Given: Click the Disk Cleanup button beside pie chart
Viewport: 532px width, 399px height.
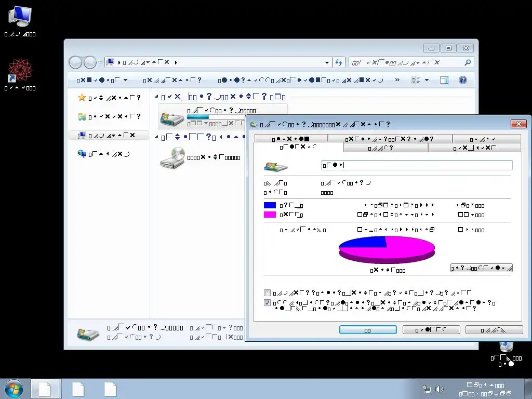Looking at the screenshot, I should coord(481,268).
